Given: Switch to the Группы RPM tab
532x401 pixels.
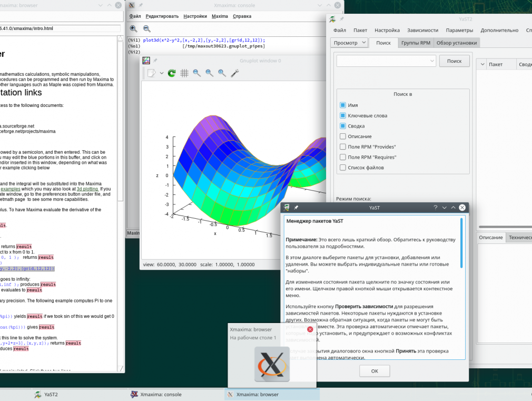Looking at the screenshot, I should click(x=416, y=43).
